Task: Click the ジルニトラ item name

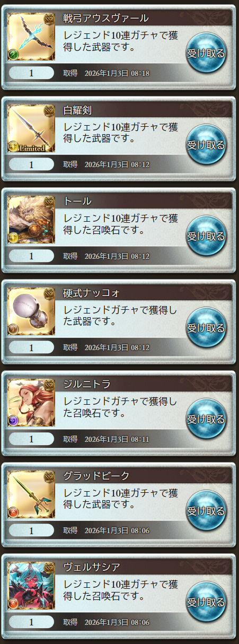Action: [87, 385]
